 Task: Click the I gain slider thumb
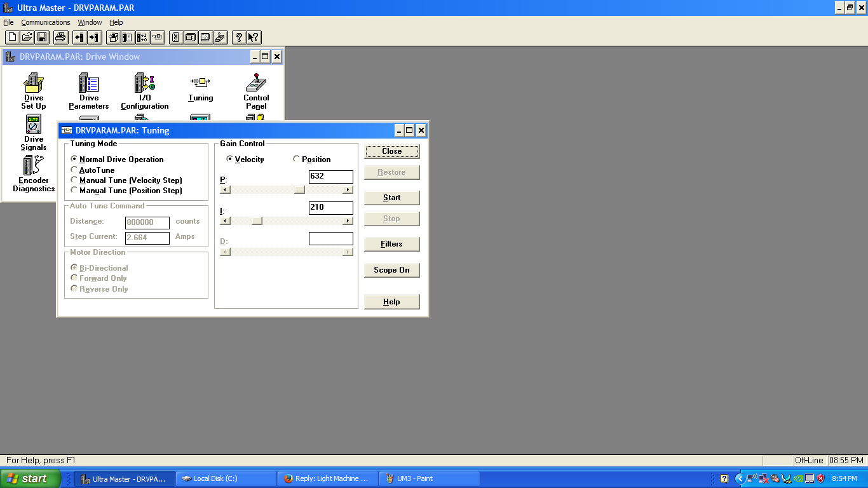click(x=257, y=220)
